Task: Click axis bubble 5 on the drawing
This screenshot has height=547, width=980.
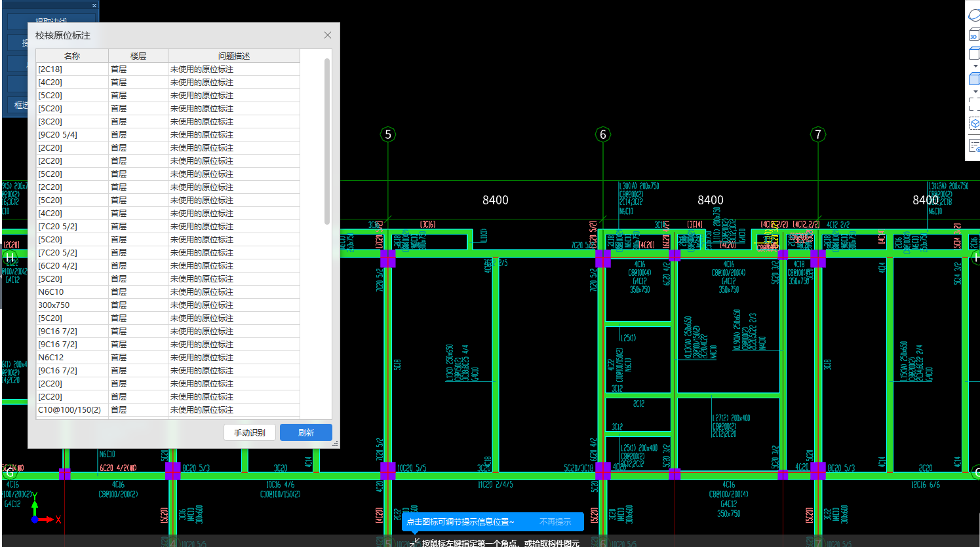Action: tap(388, 134)
